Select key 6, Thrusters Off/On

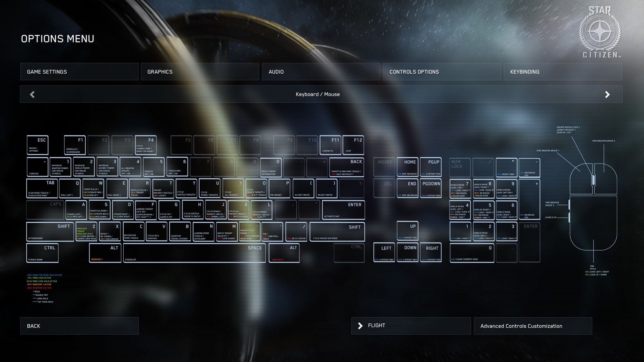(x=177, y=167)
